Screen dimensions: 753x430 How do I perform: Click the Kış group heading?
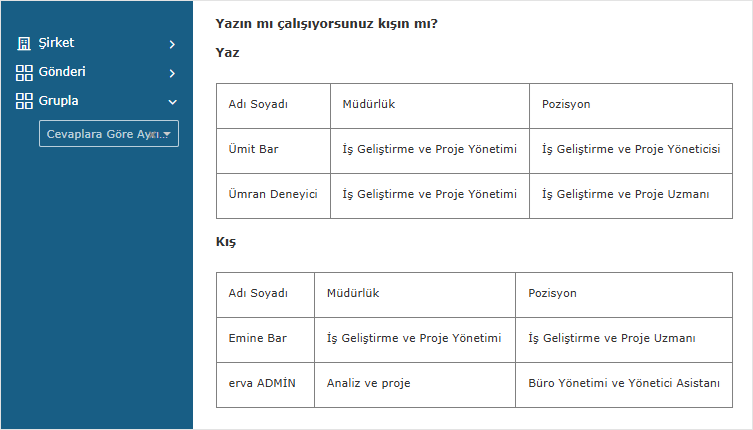(x=226, y=242)
